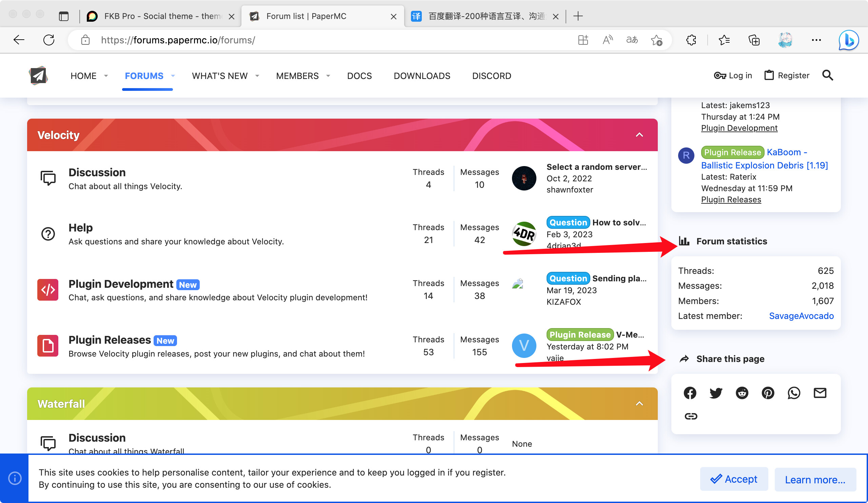Share through WhatsApp icon
This screenshot has width=868, height=503.
[x=794, y=393]
